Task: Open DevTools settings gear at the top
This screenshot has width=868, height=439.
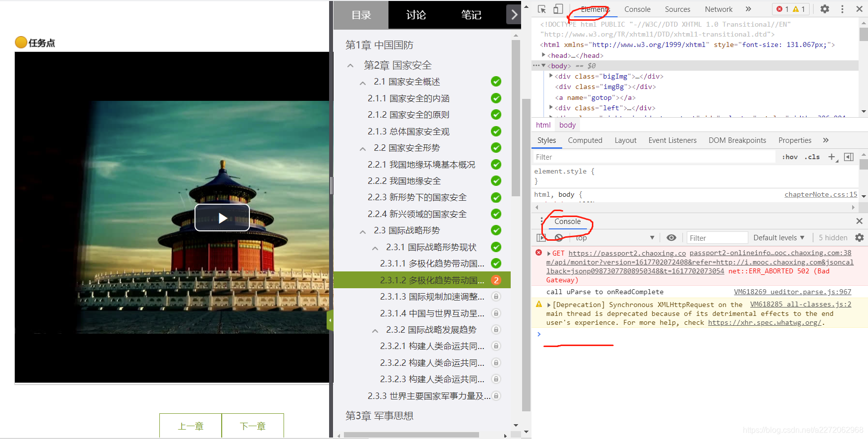Action: [x=825, y=9]
